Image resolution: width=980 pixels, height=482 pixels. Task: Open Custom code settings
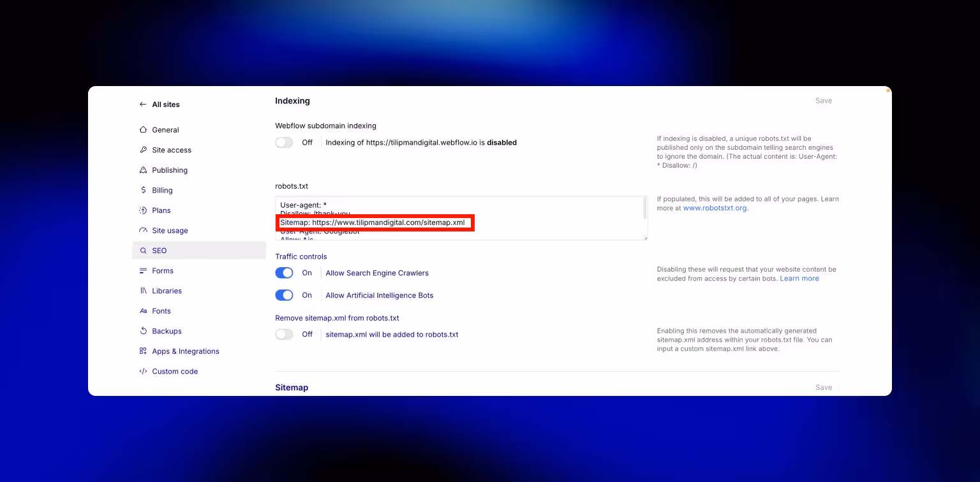tap(175, 372)
